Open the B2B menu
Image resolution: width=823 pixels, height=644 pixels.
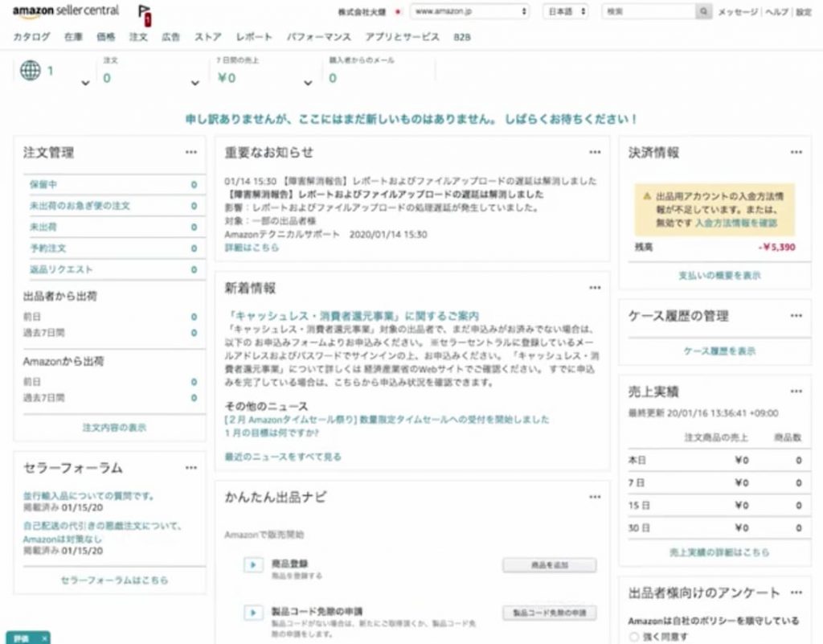pos(462,37)
